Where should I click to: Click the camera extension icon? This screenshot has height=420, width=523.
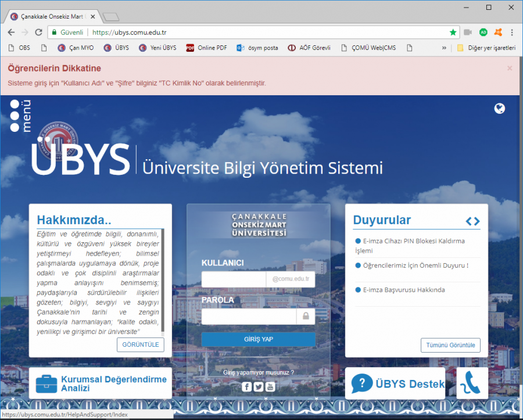[x=468, y=33]
